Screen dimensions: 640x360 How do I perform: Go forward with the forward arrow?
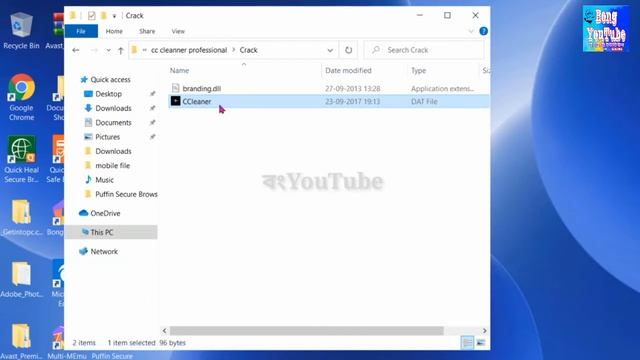coord(94,50)
